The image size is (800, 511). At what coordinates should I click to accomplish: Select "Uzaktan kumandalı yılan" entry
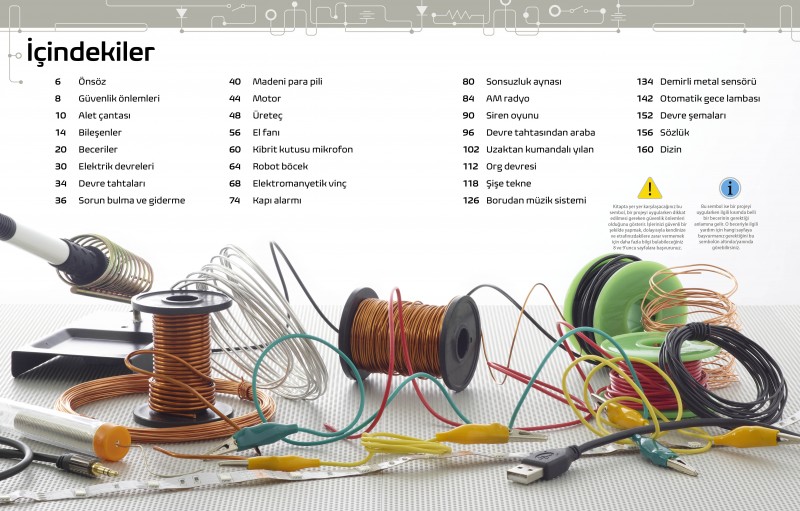click(540, 149)
